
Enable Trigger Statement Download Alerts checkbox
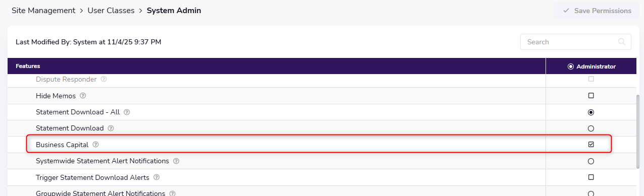(591, 177)
